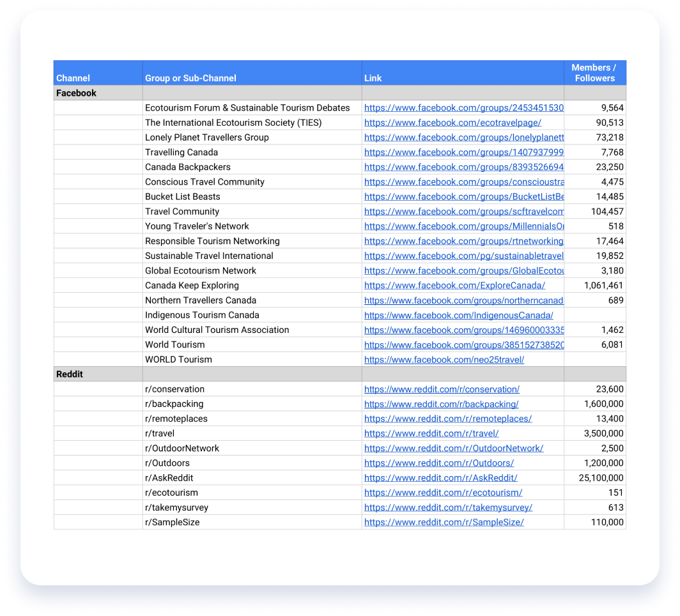Open the r/ecotourism Reddit link
Screen dimensions: 680x616
point(444,493)
